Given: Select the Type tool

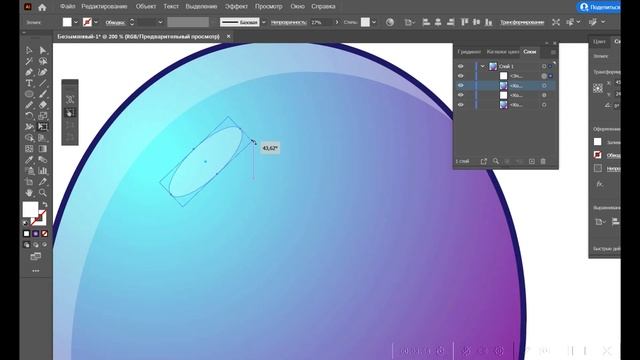Looking at the screenshot, I should [x=29, y=83].
